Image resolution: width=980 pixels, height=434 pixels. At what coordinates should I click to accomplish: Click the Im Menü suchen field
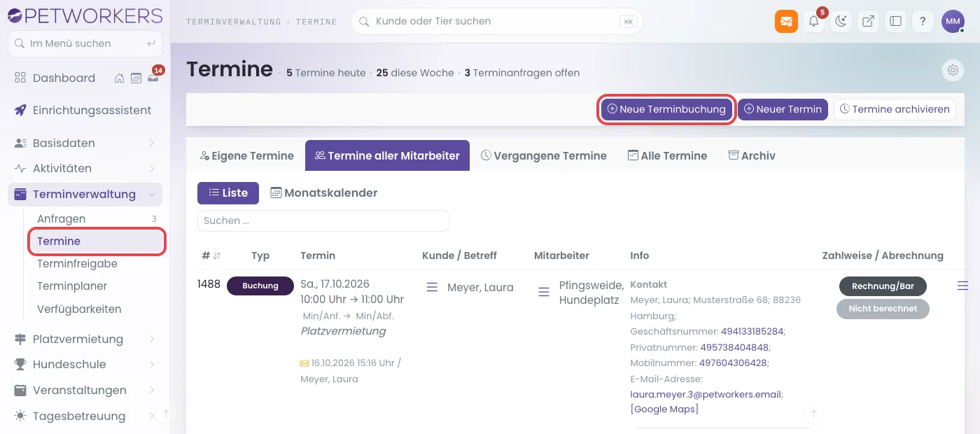pyautogui.click(x=85, y=43)
